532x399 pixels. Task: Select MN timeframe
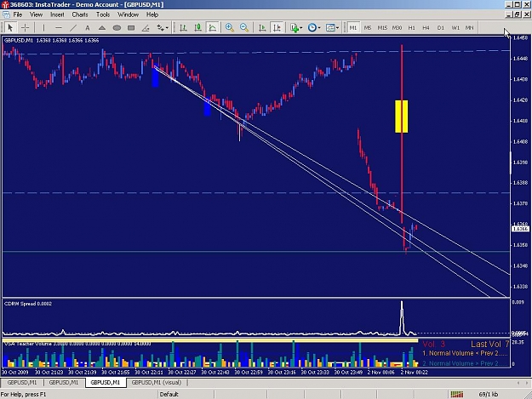[x=470, y=28]
